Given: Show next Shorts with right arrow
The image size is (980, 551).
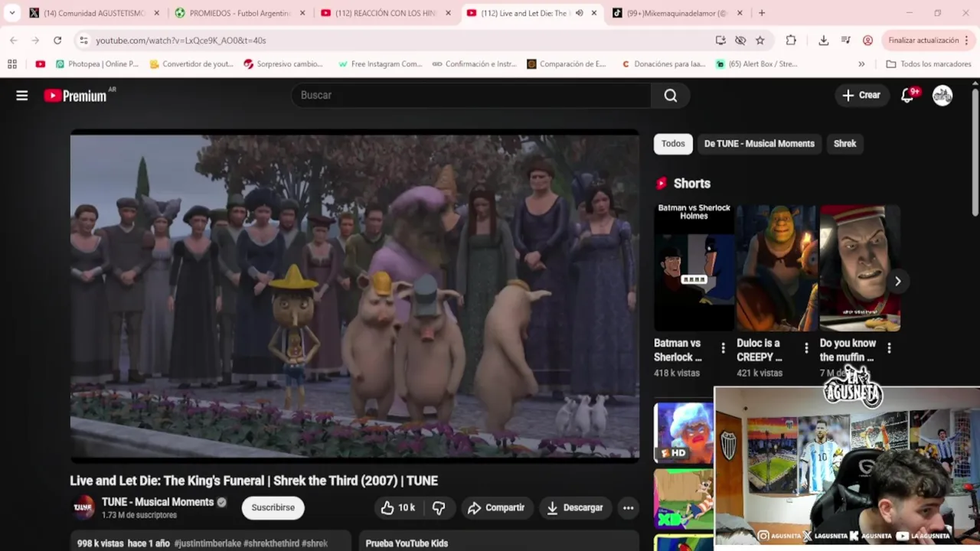Looking at the screenshot, I should pyautogui.click(x=897, y=281).
